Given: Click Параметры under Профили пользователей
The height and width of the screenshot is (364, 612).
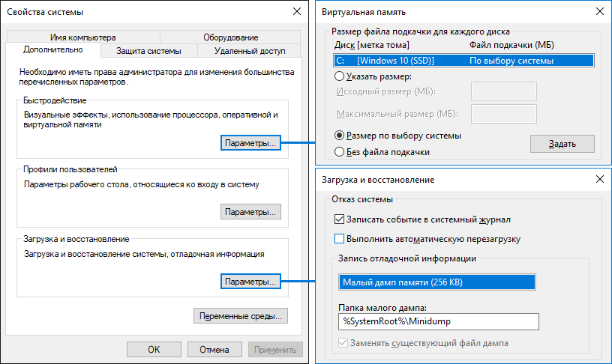Looking at the screenshot, I should pos(251,212).
